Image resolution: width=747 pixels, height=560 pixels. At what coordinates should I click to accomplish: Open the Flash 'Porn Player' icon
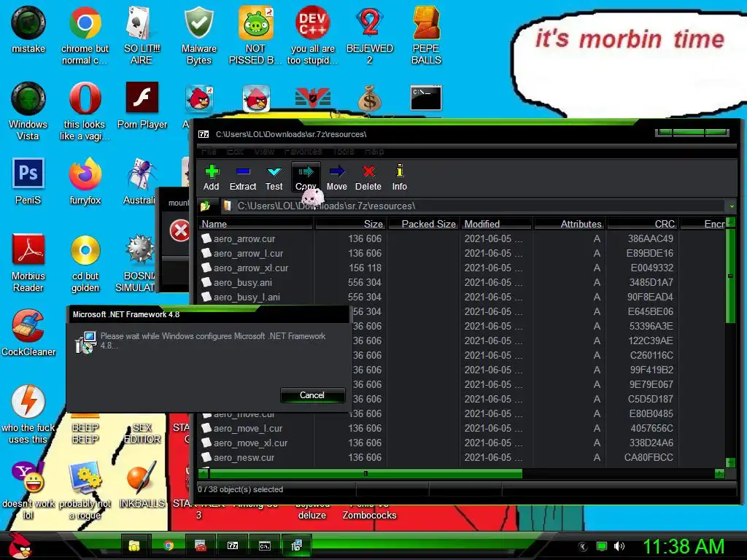click(142, 105)
